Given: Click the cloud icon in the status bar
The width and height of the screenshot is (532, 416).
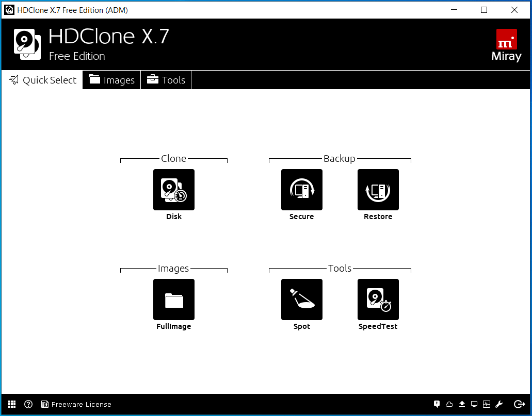Looking at the screenshot, I should click(449, 404).
